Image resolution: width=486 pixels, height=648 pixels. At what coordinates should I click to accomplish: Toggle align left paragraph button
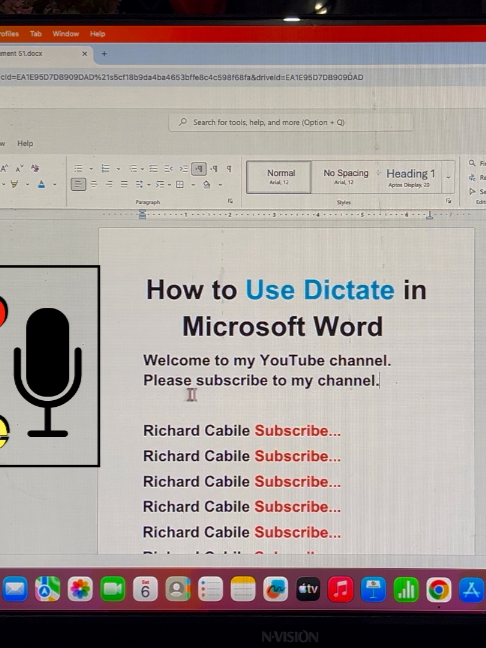(78, 184)
